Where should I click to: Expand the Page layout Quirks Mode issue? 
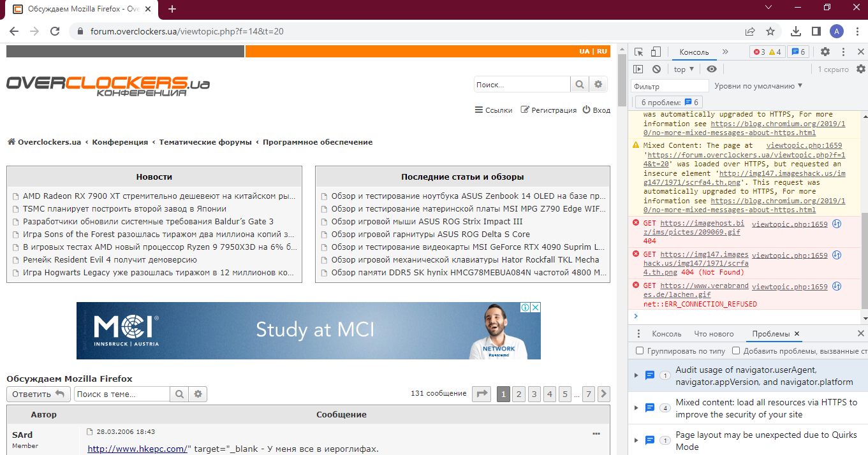pos(636,440)
